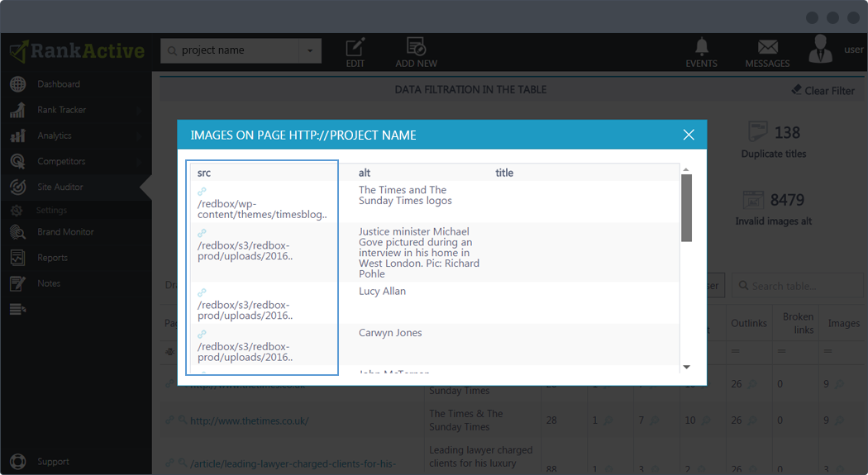Click the Site Auditor target icon
This screenshot has width=868, height=475.
[x=17, y=187]
